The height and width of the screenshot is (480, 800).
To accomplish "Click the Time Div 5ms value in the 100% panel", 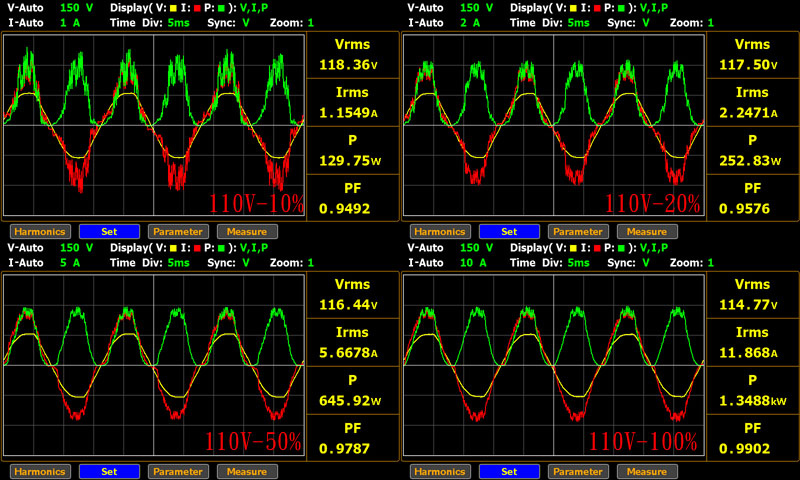I will pos(579,263).
